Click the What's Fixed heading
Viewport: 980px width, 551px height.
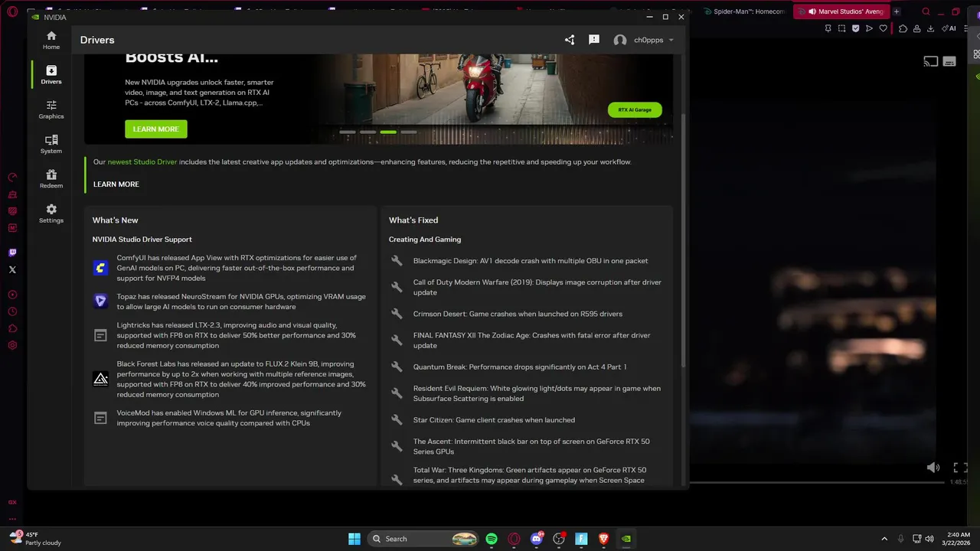413,220
